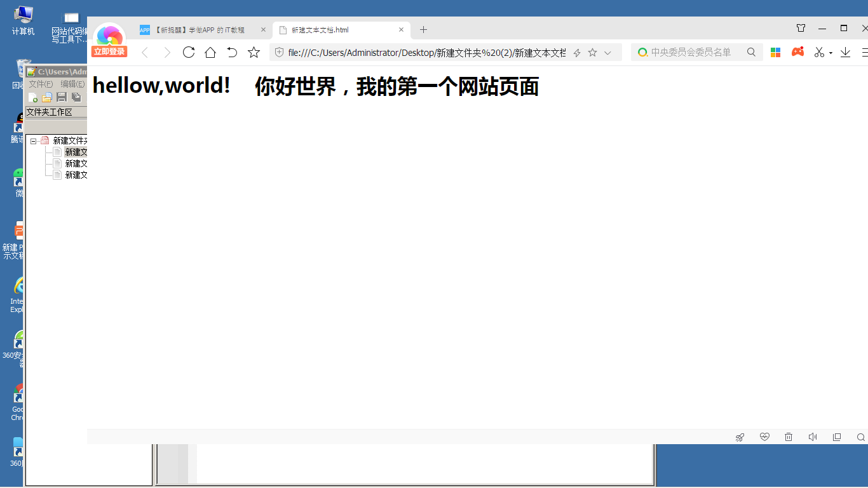Click the browser forward arrow
This screenshot has width=868, height=488.
pyautogui.click(x=167, y=52)
